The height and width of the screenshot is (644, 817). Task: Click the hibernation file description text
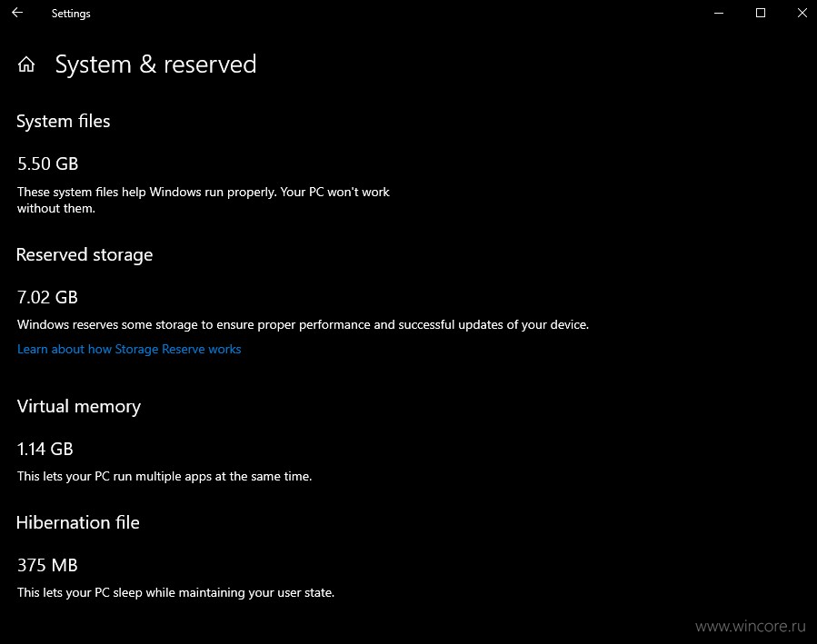point(175,593)
